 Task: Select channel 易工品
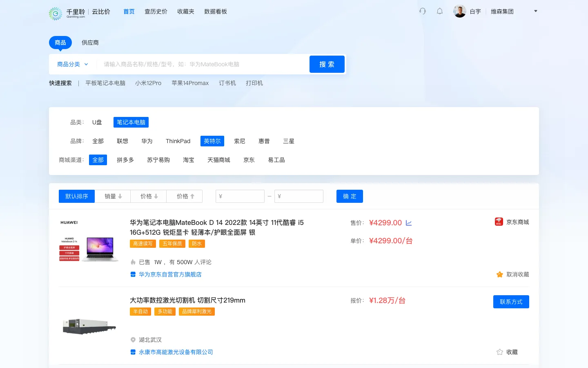tap(276, 160)
